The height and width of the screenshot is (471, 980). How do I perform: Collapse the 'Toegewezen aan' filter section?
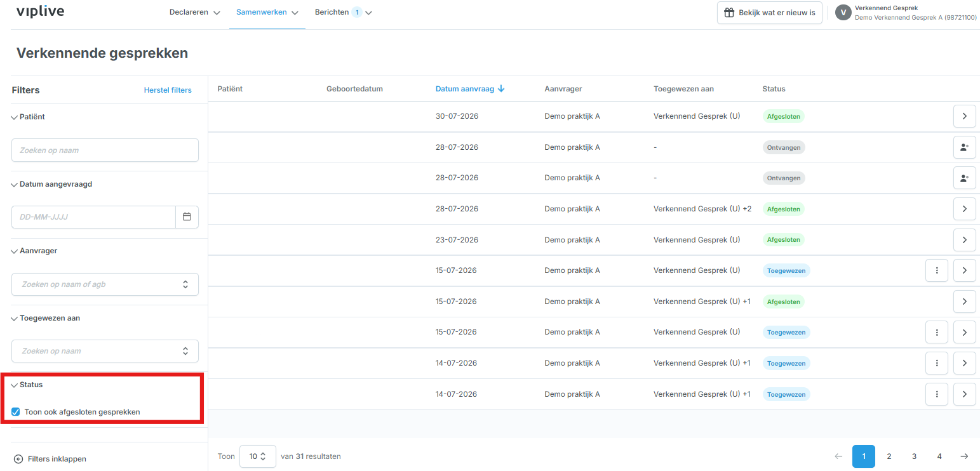(x=46, y=318)
